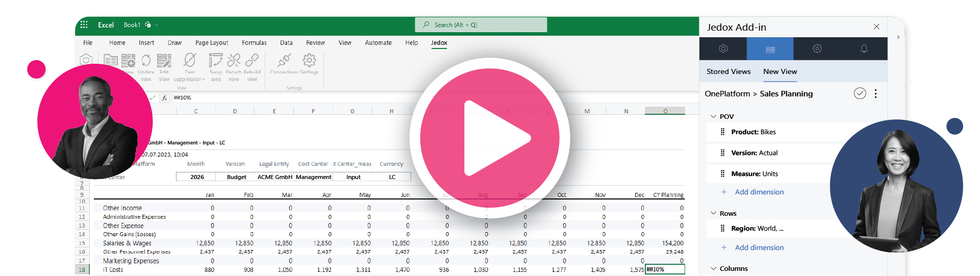This screenshot has height=276, width=980.
Task: Open the File menu
Action: click(x=88, y=43)
